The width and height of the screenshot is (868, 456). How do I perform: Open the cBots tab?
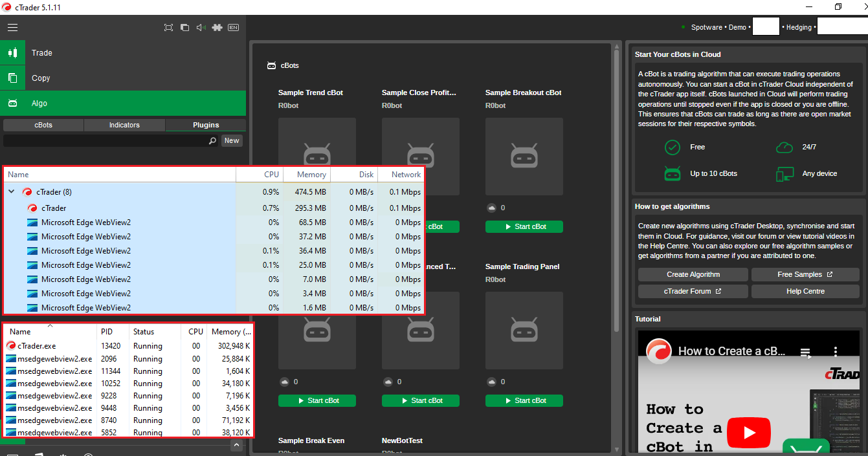tap(43, 125)
